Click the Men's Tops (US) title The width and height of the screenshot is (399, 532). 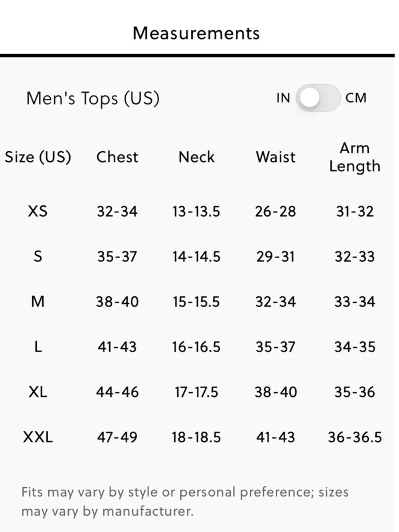(93, 99)
